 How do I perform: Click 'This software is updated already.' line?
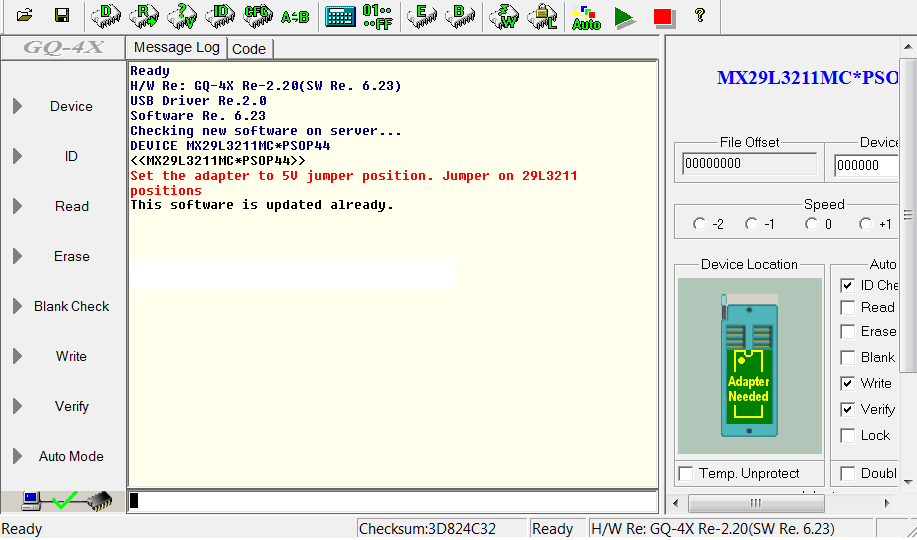click(x=261, y=205)
